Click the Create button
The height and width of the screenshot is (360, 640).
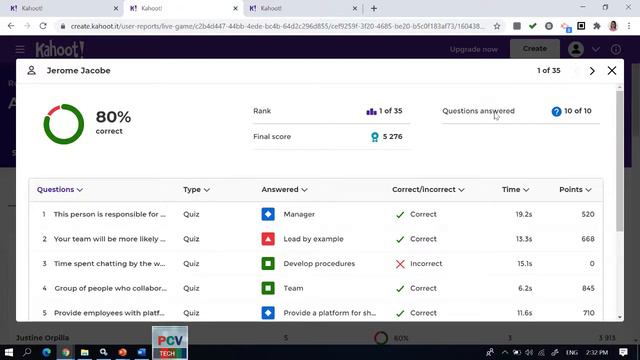pyautogui.click(x=535, y=49)
